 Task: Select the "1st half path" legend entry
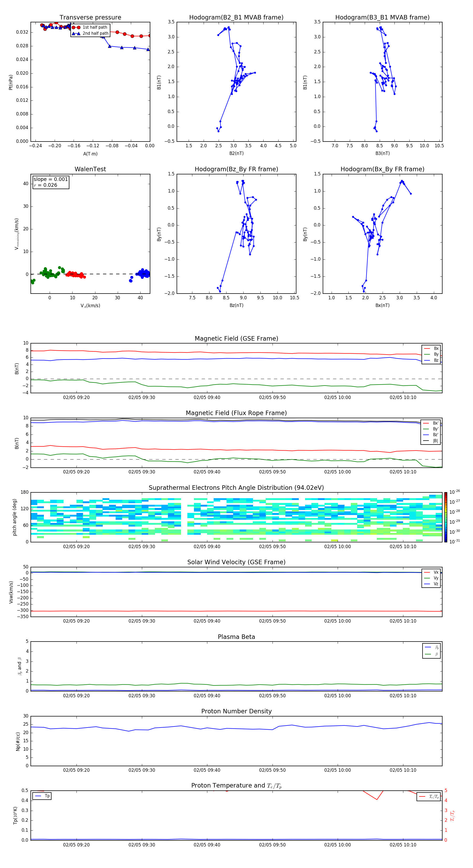[90, 27]
